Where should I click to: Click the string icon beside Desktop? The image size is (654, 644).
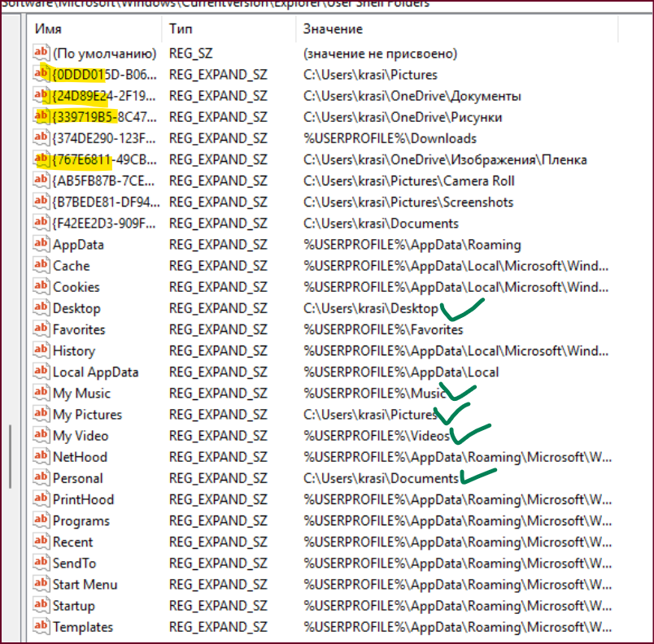pyautogui.click(x=41, y=307)
